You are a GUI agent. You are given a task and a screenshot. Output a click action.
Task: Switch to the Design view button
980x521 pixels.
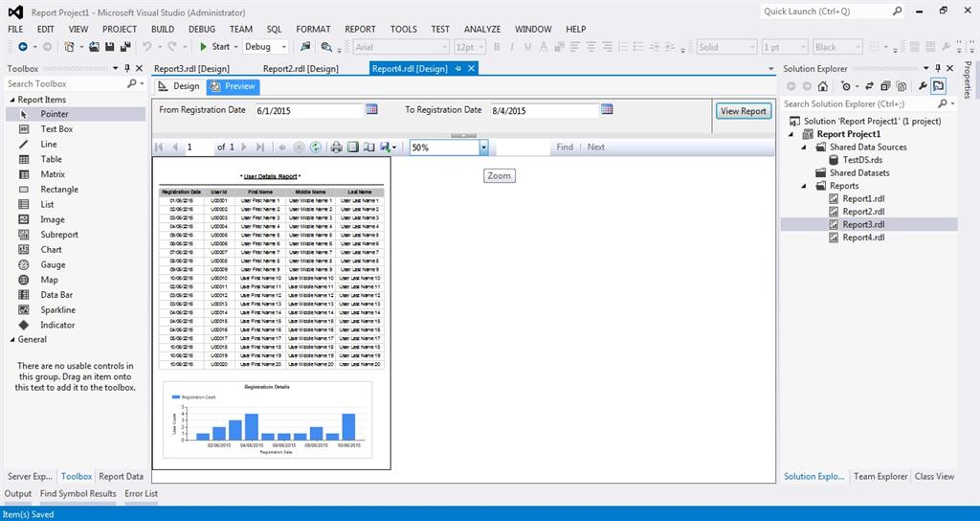pyautogui.click(x=179, y=86)
